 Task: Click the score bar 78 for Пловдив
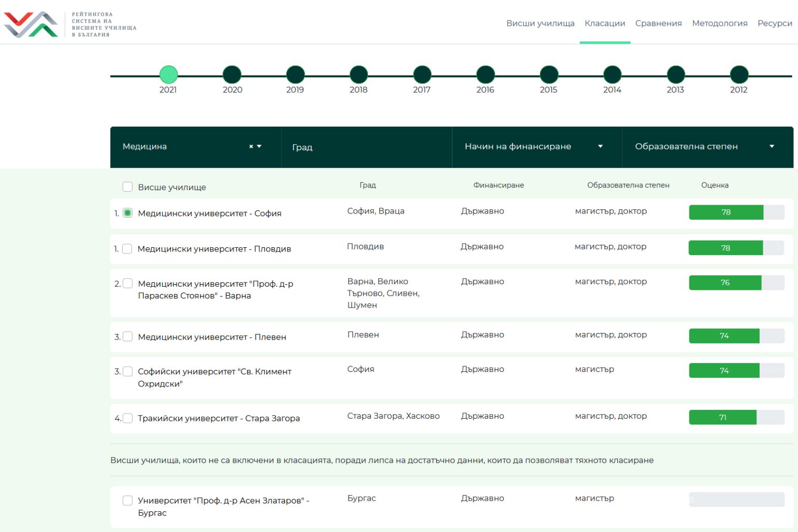click(736, 248)
